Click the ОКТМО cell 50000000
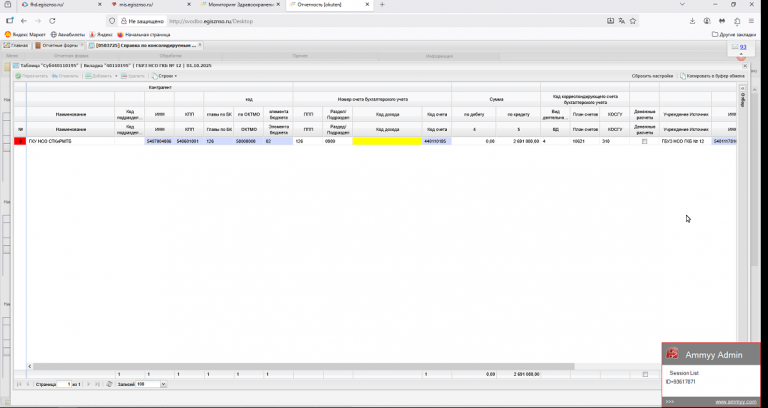Viewport: 768px width, 408px height. tap(248, 141)
